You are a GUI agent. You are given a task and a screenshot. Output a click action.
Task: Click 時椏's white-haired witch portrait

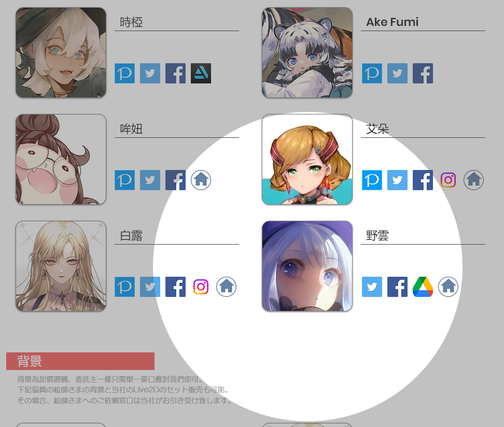[x=61, y=53]
